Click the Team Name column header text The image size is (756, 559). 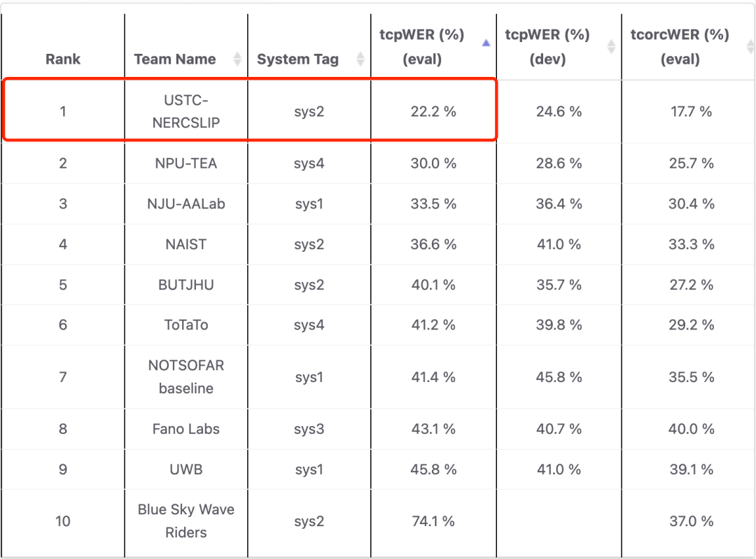coord(175,59)
